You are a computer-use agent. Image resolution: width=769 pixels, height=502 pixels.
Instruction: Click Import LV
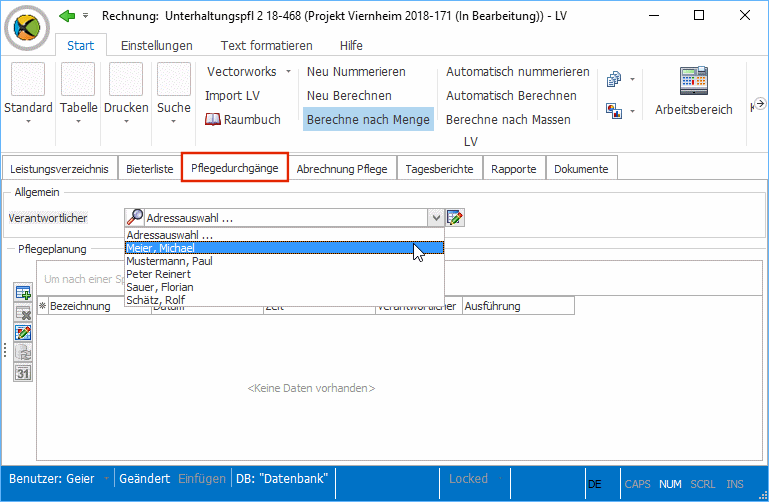coord(232,96)
